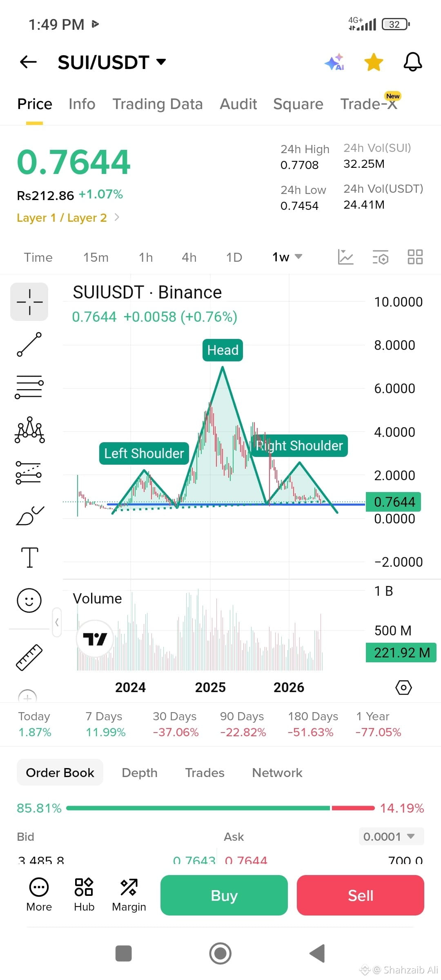Click the bid/ask ratio bar

click(x=220, y=808)
